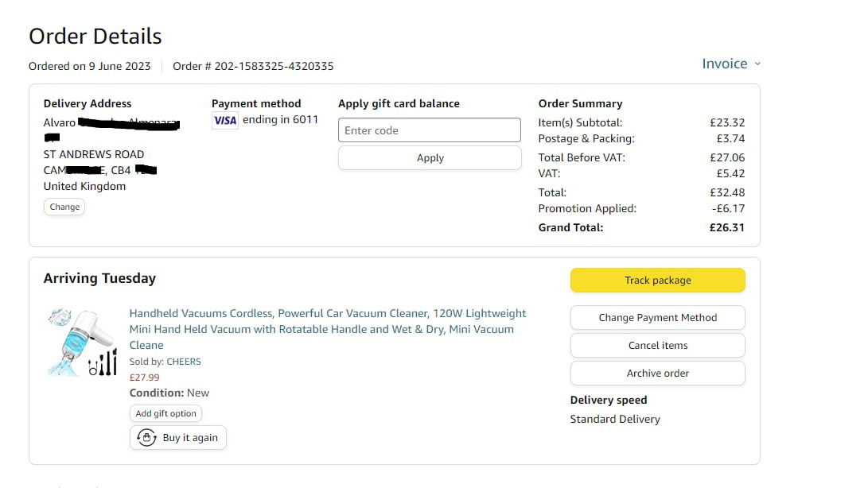Open the Invoice link

[724, 64]
